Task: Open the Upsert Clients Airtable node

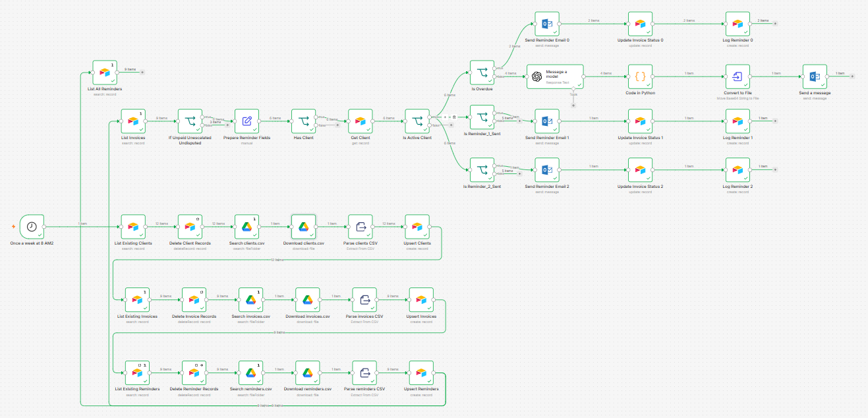Action: [417, 227]
